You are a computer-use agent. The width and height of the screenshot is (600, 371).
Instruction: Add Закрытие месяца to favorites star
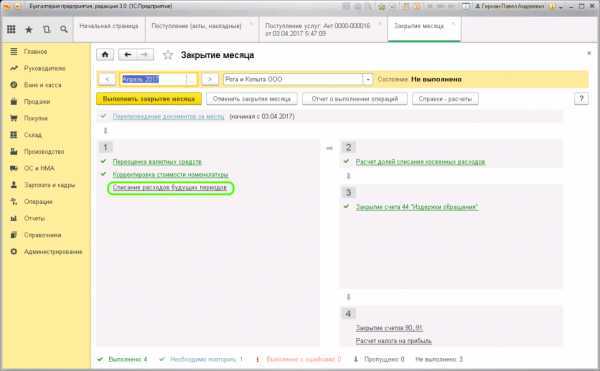tap(168, 55)
